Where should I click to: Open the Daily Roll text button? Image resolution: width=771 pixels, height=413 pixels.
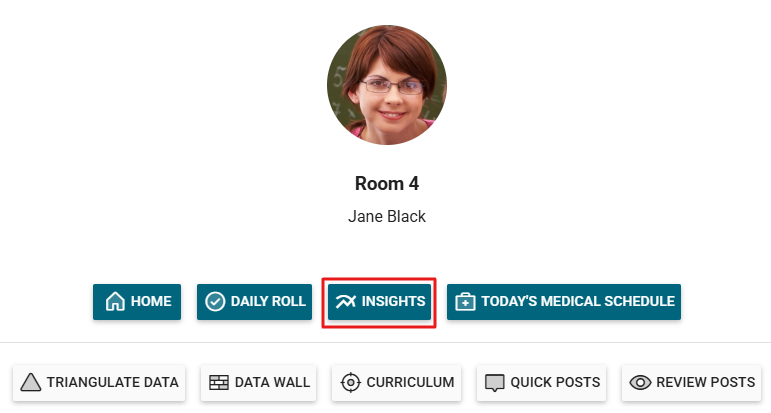pyautogui.click(x=268, y=301)
